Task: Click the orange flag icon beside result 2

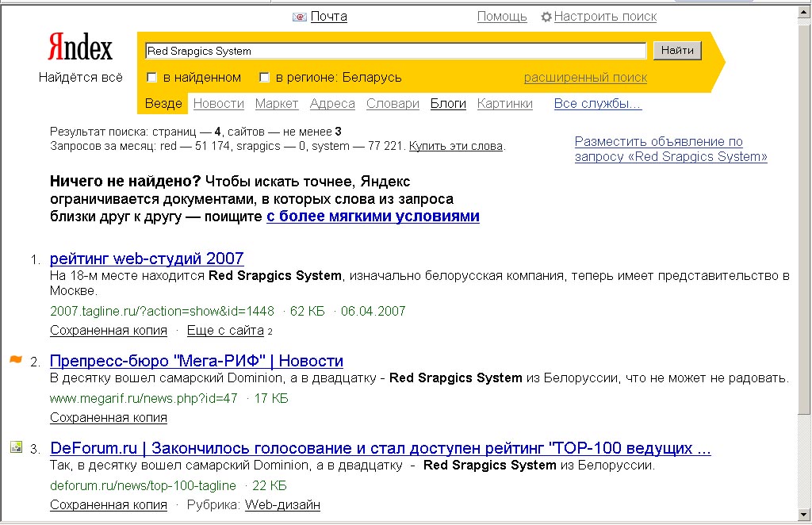Action: 16,359
